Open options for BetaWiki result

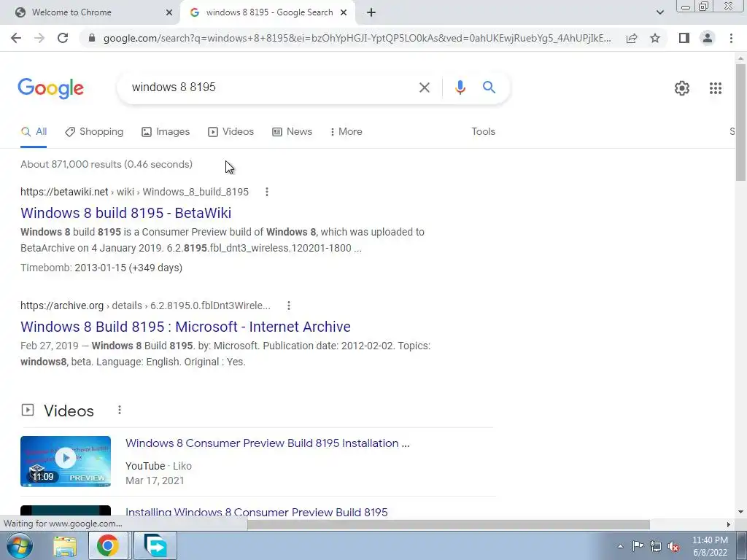pos(267,192)
